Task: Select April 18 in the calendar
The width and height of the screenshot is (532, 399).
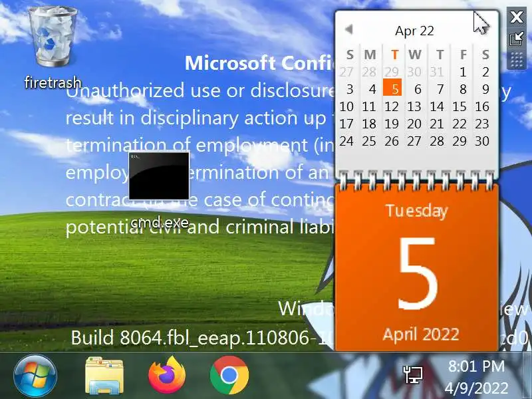Action: pyautogui.click(x=369, y=124)
